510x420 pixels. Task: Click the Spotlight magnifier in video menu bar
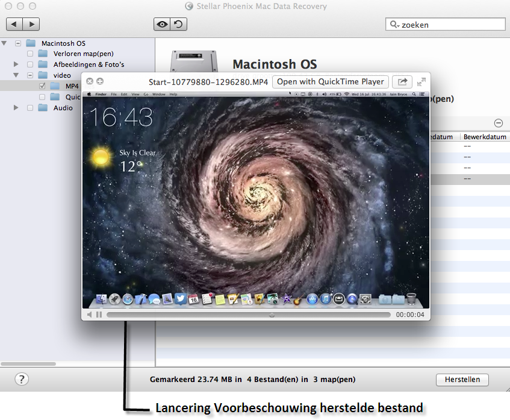point(414,95)
